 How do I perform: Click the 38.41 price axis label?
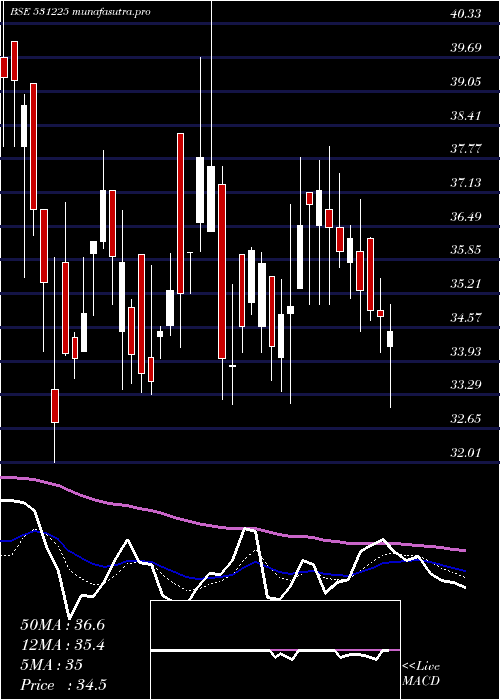(466, 115)
